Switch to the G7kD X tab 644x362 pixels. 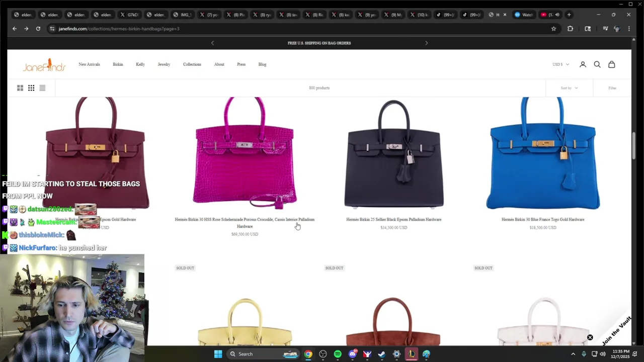pyautogui.click(x=129, y=15)
